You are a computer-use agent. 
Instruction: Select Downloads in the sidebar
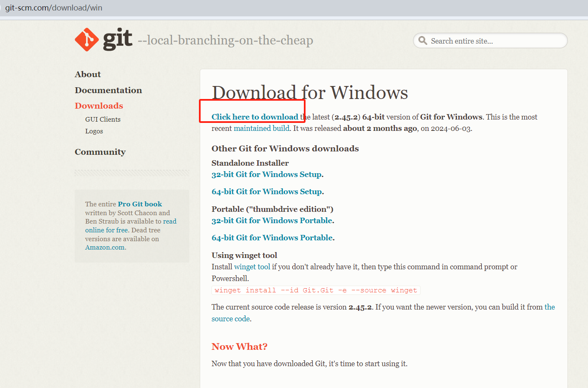(99, 106)
